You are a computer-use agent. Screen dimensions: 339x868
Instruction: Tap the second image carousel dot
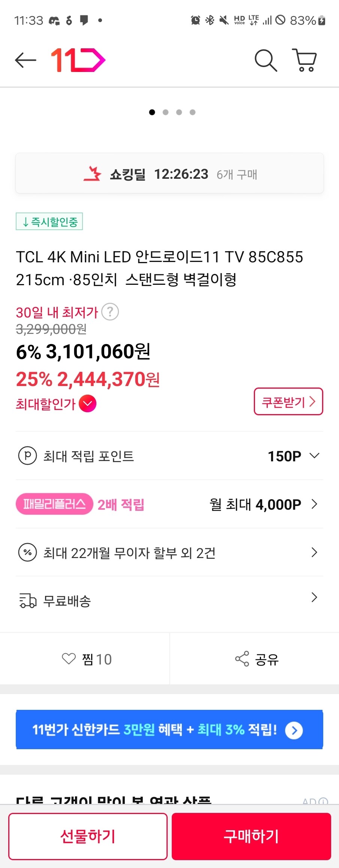[166, 112]
